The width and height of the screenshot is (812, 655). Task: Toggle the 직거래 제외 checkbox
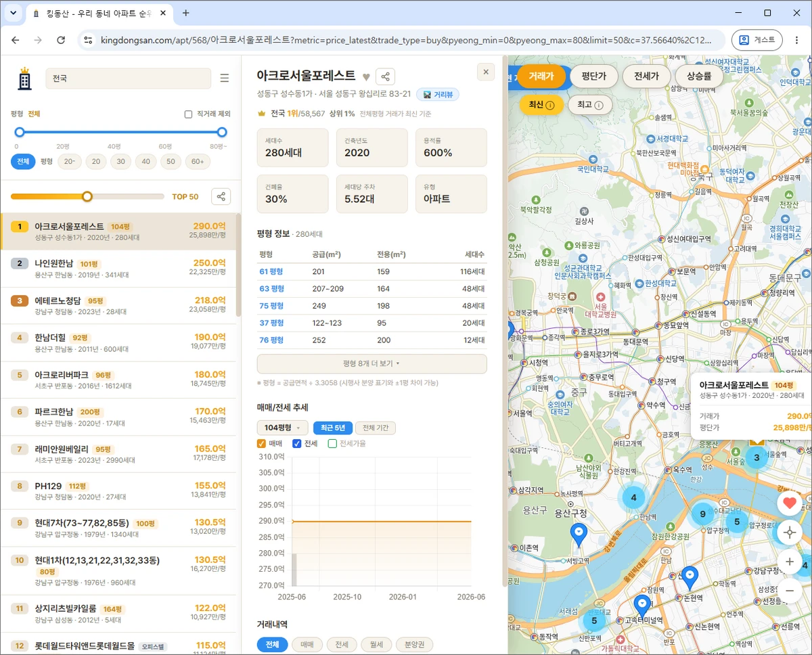pyautogui.click(x=189, y=114)
